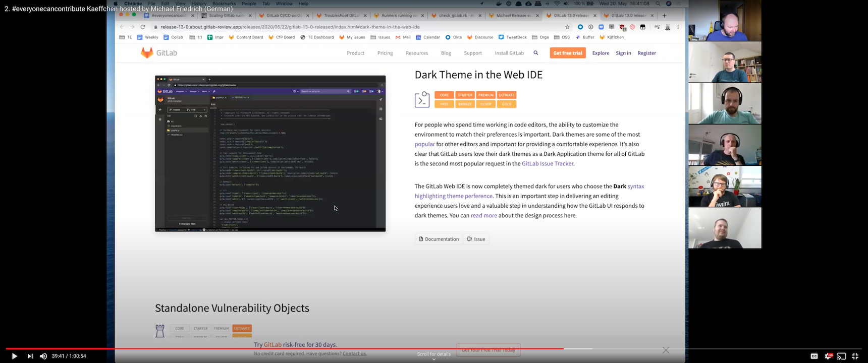The image size is (868, 363).
Task: Play the video
Action: 14,356
